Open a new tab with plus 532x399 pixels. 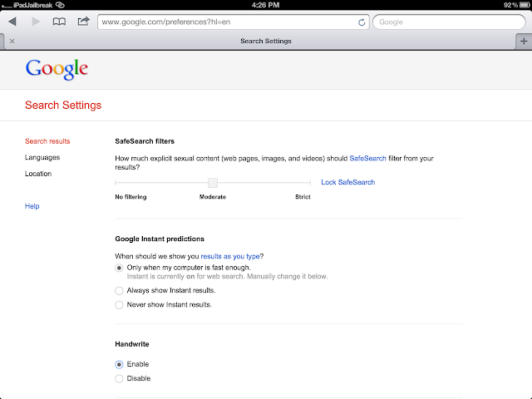click(523, 40)
